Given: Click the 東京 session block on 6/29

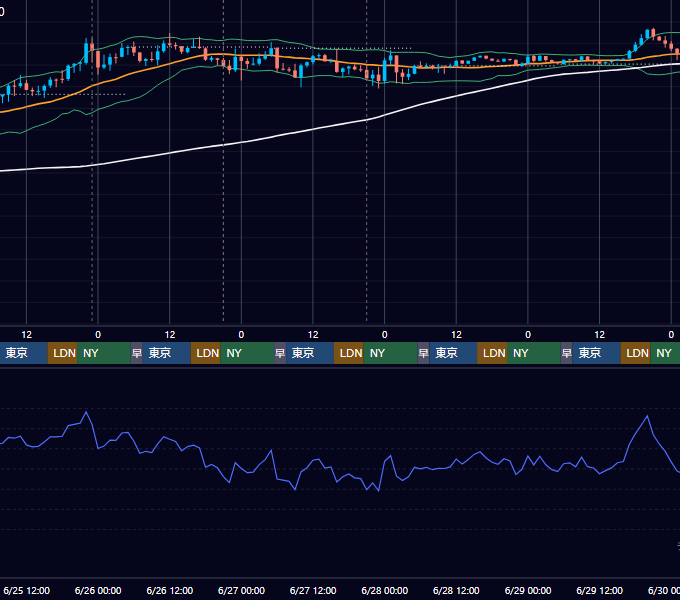Looking at the screenshot, I should click(x=596, y=353).
